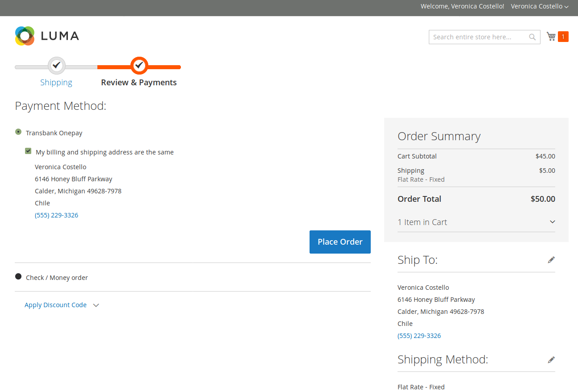Select Check / Money order payment option

tap(18, 277)
